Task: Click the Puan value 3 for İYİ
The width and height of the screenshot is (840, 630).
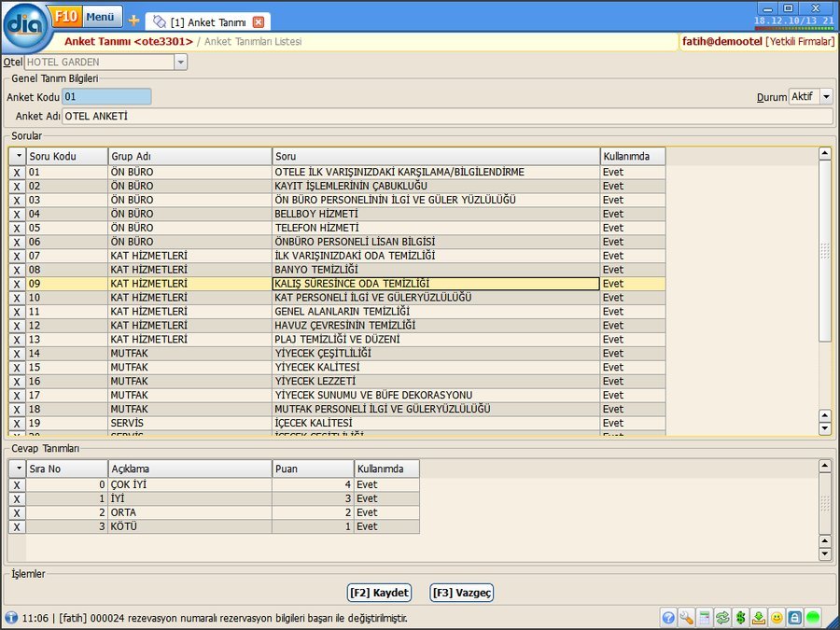Action: click(x=313, y=498)
